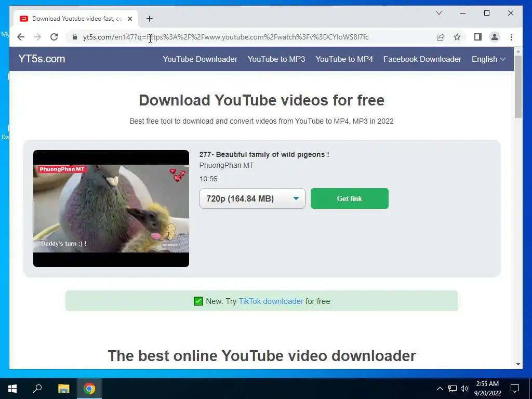Click the browser forward arrow
Image resolution: width=532 pixels, height=399 pixels.
coord(37,37)
